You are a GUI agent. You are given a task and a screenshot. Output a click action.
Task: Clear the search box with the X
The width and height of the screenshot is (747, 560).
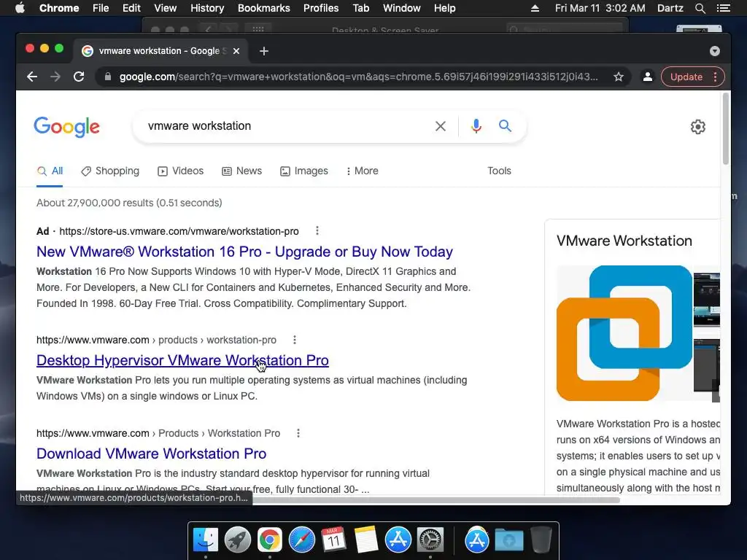click(441, 126)
